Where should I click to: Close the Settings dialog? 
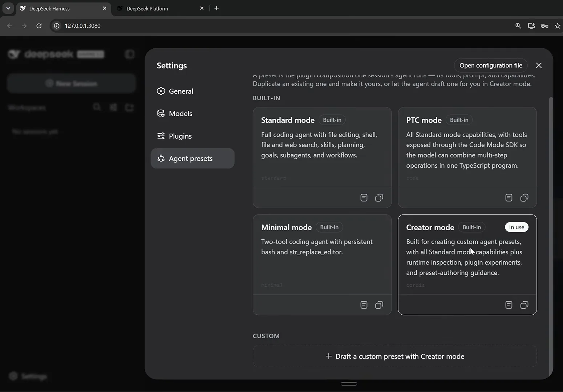(x=539, y=65)
